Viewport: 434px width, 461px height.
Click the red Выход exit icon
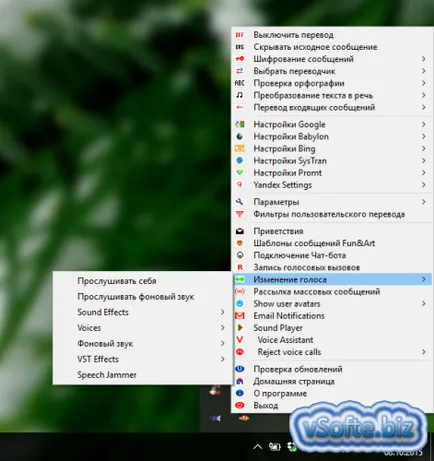(x=240, y=405)
